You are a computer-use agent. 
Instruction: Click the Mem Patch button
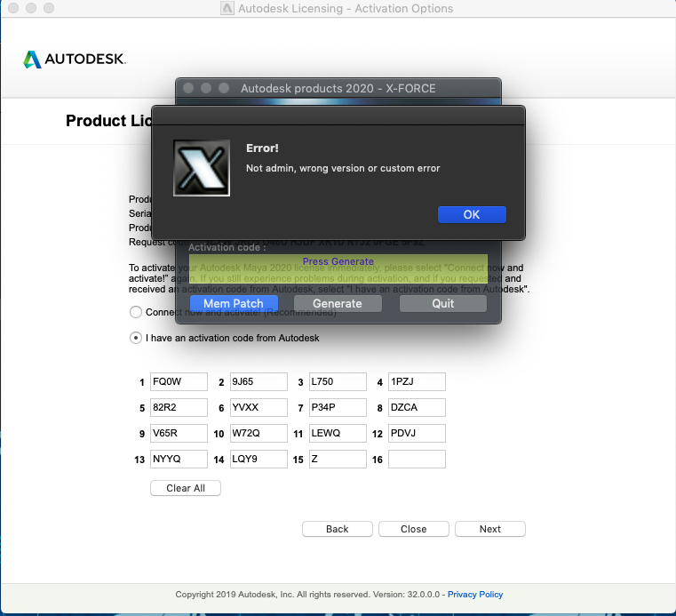pyautogui.click(x=234, y=303)
